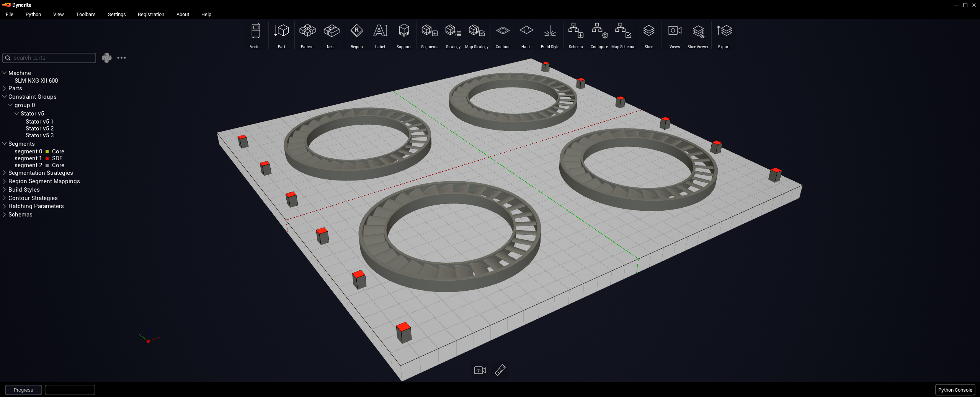980x397 pixels.
Task: Click the Progress button
Action: [x=23, y=390]
